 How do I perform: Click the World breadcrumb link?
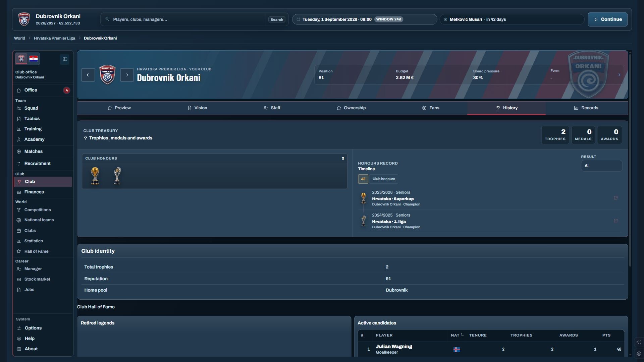click(19, 38)
